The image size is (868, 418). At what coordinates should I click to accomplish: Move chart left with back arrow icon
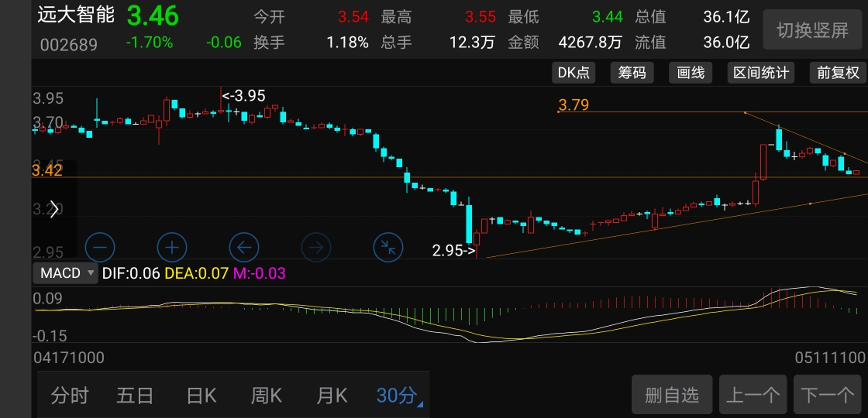(x=244, y=247)
